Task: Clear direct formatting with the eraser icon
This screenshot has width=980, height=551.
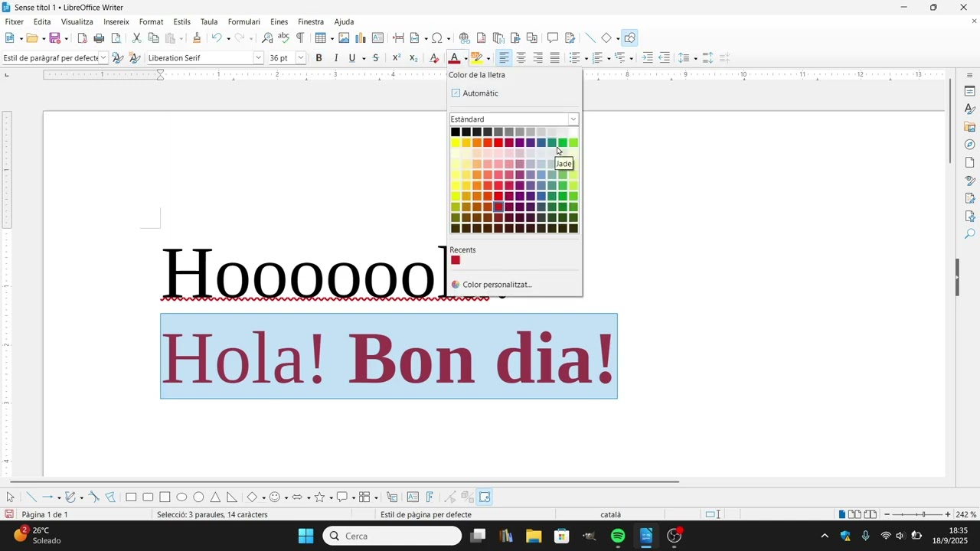Action: point(434,58)
